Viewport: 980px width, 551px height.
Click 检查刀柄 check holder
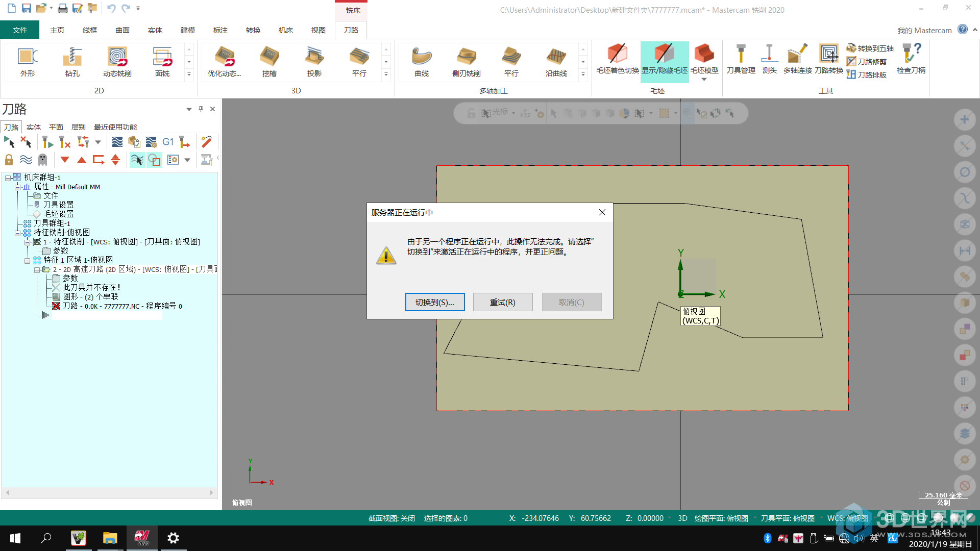click(911, 60)
